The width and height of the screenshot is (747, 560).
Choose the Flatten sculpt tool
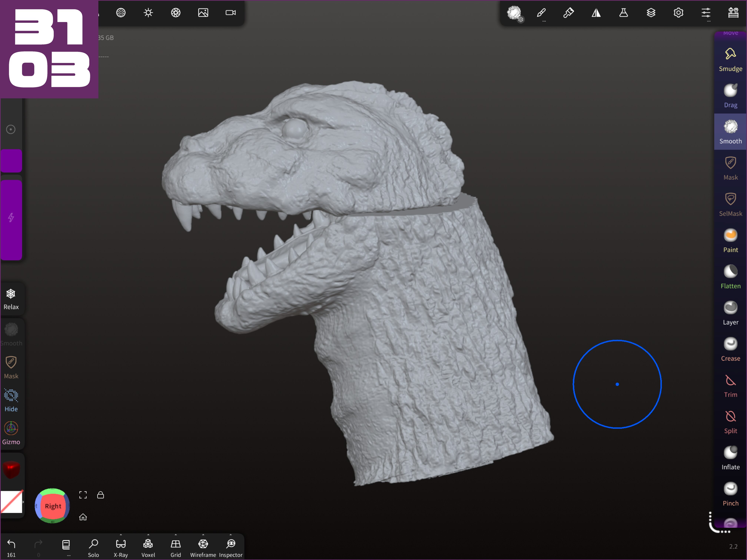point(730,277)
